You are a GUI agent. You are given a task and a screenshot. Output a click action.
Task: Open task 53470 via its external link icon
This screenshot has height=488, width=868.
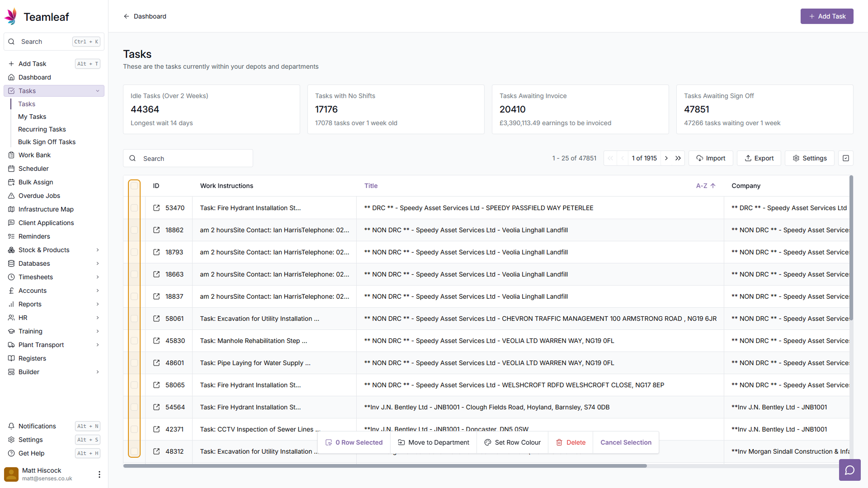tap(156, 208)
